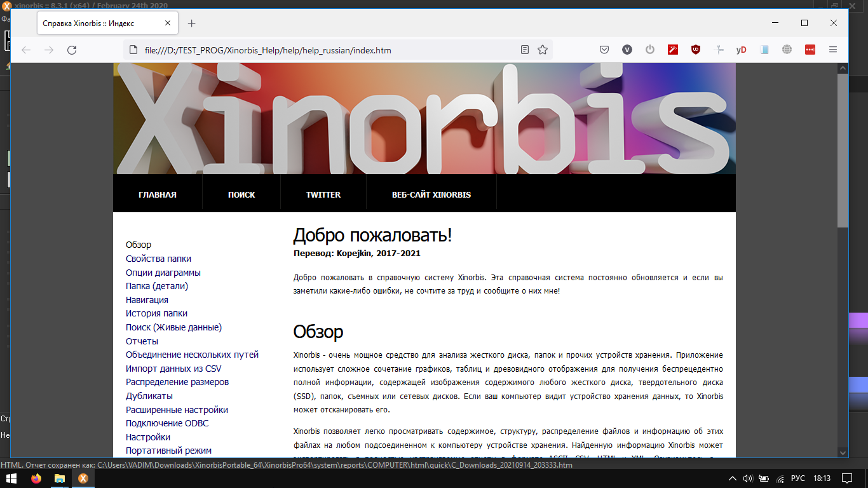Image resolution: width=868 pixels, height=488 pixels.
Task: Click the Xinorbis banner image
Action: [x=424, y=119]
